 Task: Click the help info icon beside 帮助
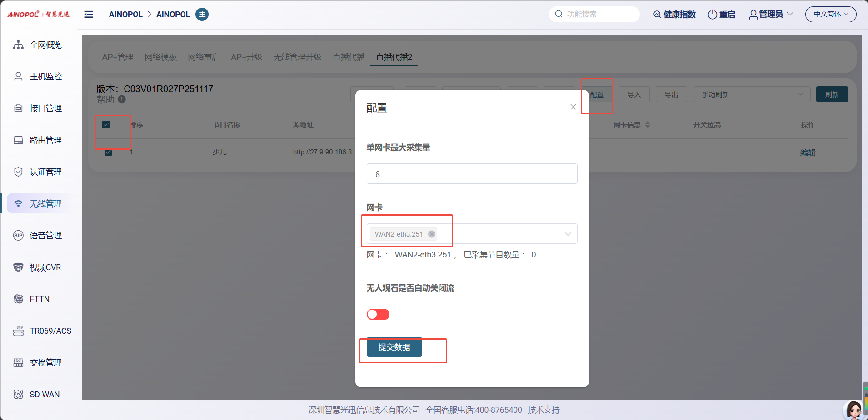pyautogui.click(x=122, y=99)
